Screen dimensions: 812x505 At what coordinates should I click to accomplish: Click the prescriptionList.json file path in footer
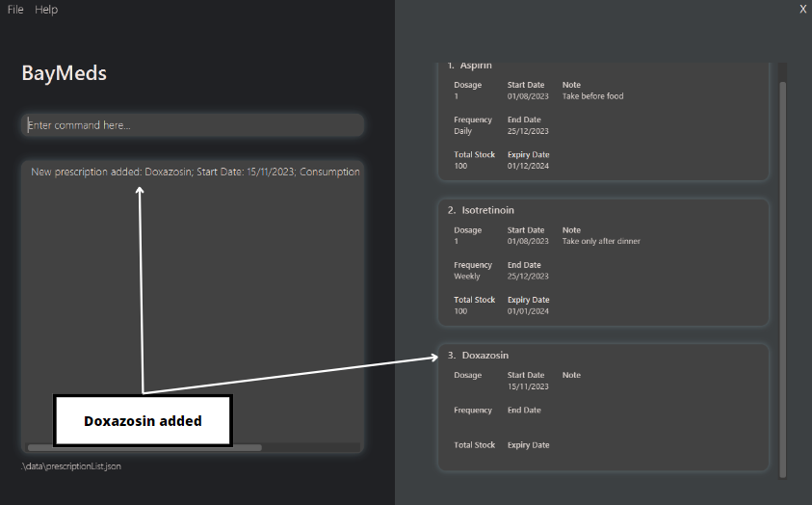(x=71, y=466)
